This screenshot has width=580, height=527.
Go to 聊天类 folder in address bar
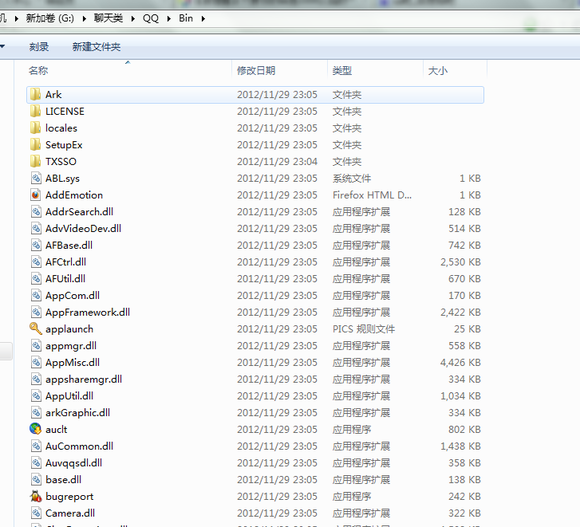[x=108, y=18]
